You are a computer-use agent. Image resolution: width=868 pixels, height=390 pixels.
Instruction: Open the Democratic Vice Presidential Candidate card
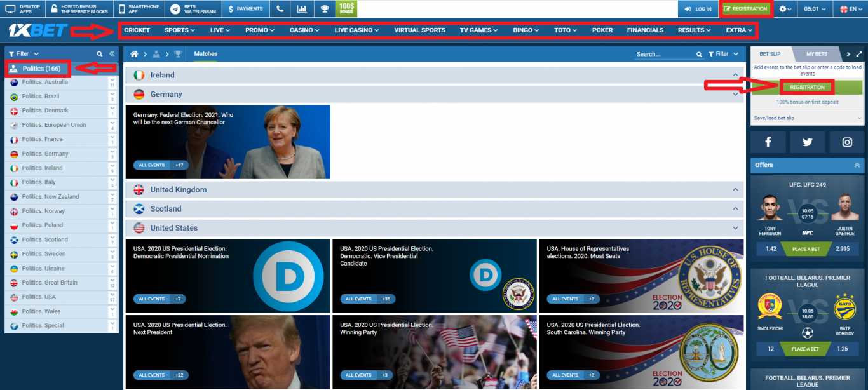click(x=435, y=276)
